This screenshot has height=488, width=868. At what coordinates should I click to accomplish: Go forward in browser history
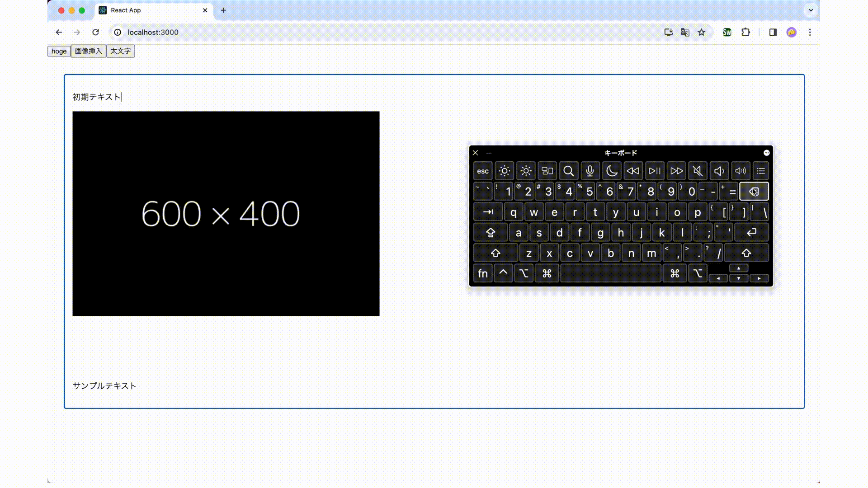pyautogui.click(x=77, y=32)
